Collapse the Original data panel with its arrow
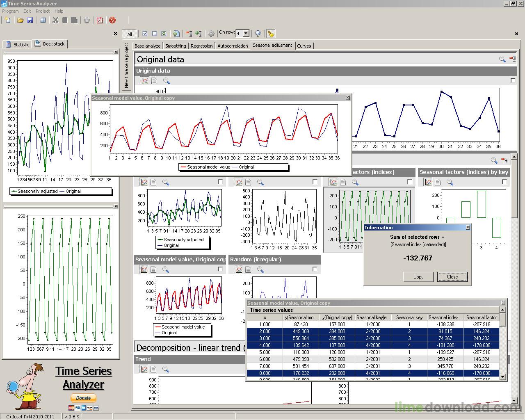The image size is (525, 420). tap(512, 59)
